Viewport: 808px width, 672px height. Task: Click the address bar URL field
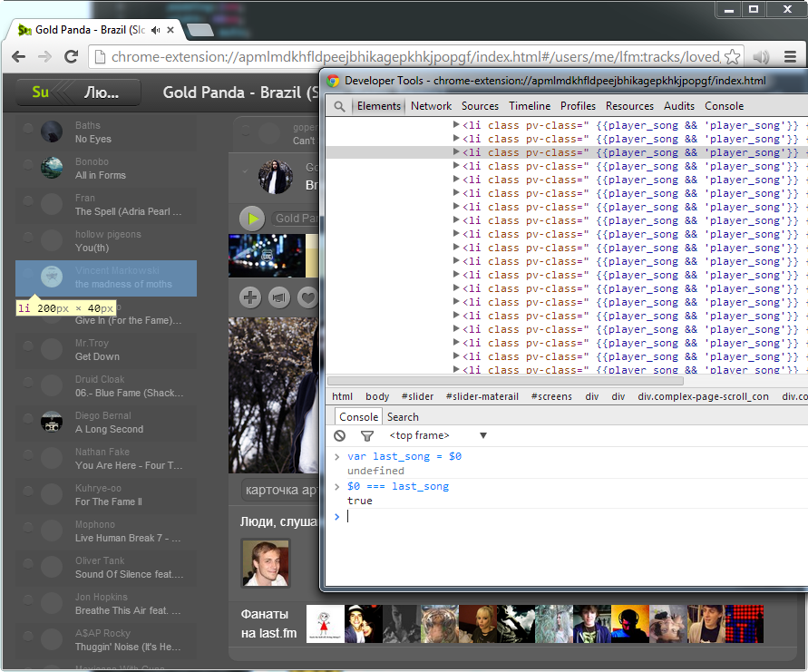[415, 57]
